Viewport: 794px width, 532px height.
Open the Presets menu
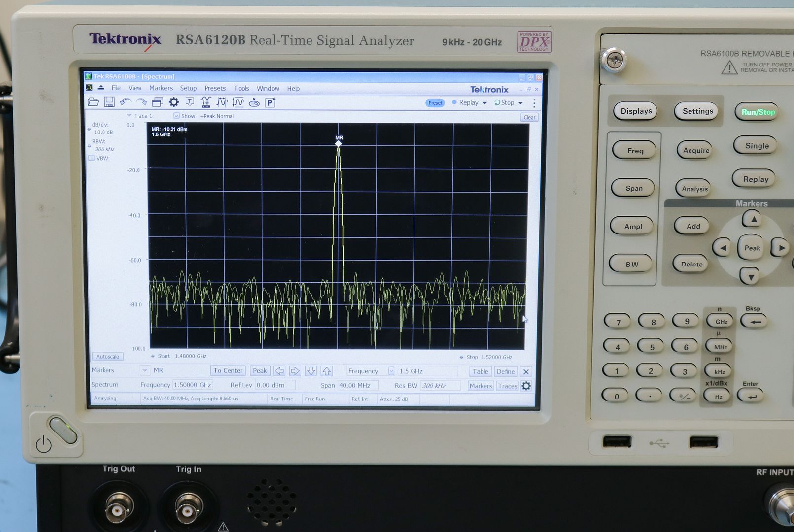(x=215, y=88)
